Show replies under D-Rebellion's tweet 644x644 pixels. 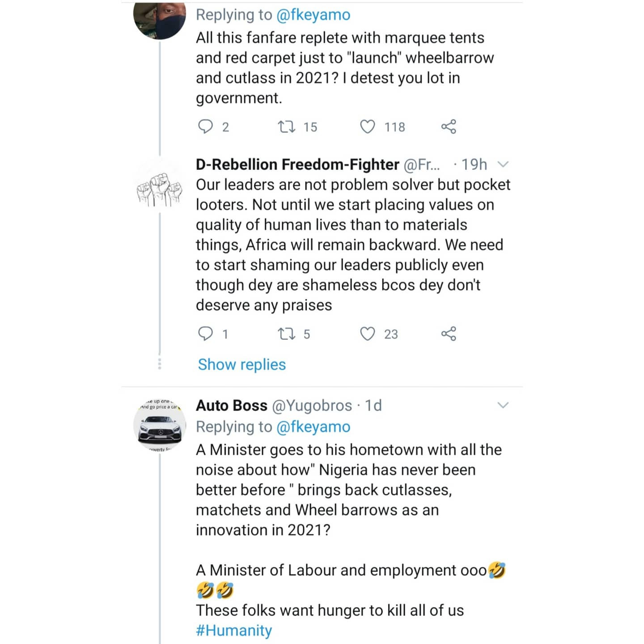pos(241,364)
